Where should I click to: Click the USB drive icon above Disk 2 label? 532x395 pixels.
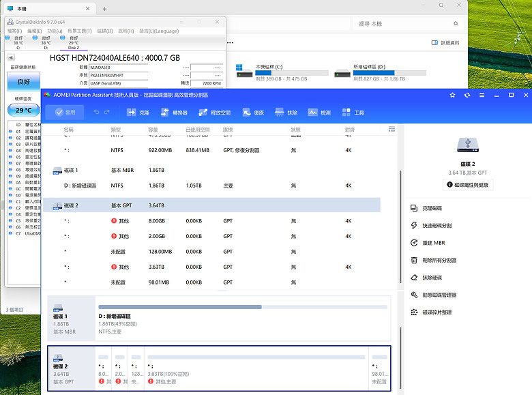click(467, 145)
